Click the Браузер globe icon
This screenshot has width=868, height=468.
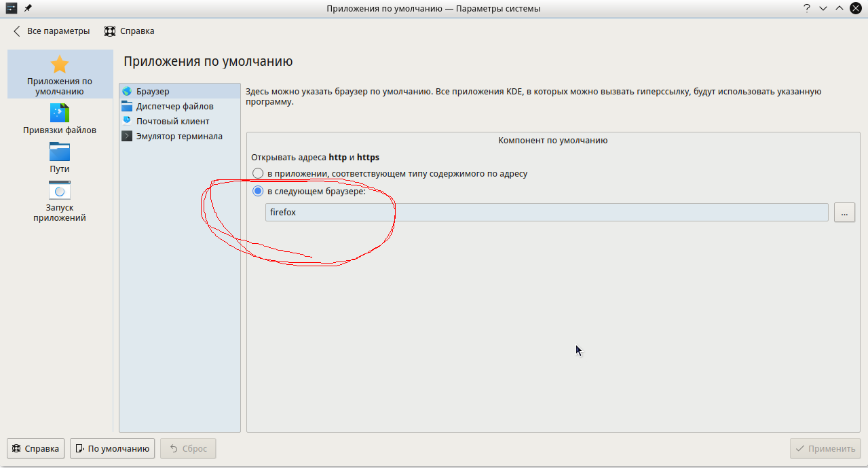point(127,91)
